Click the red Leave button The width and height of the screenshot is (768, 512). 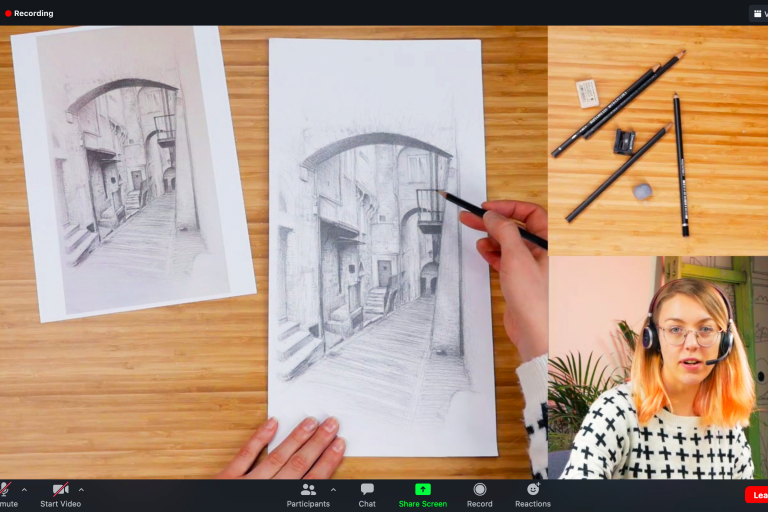[757, 495]
